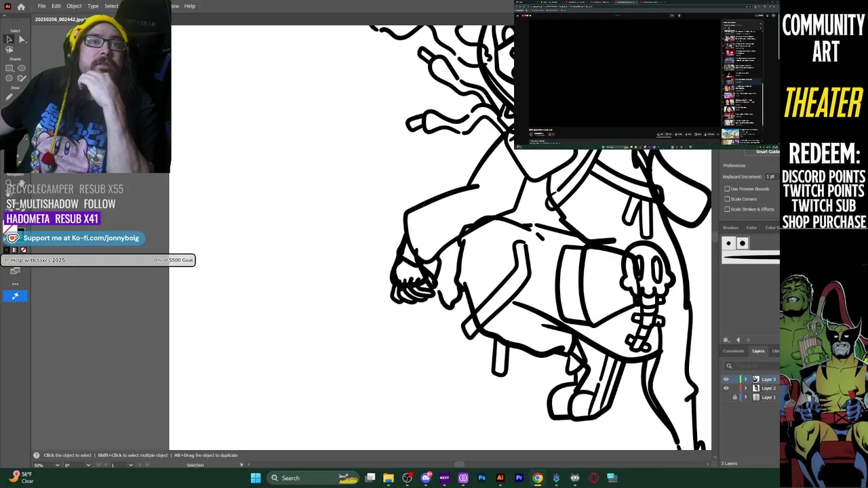The width and height of the screenshot is (868, 488).
Task: Switch to the Comments tab
Action: (x=733, y=351)
